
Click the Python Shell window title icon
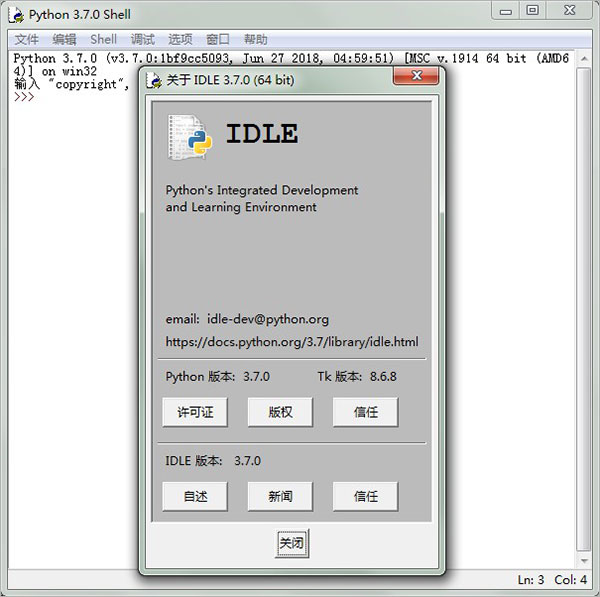[x=17, y=15]
